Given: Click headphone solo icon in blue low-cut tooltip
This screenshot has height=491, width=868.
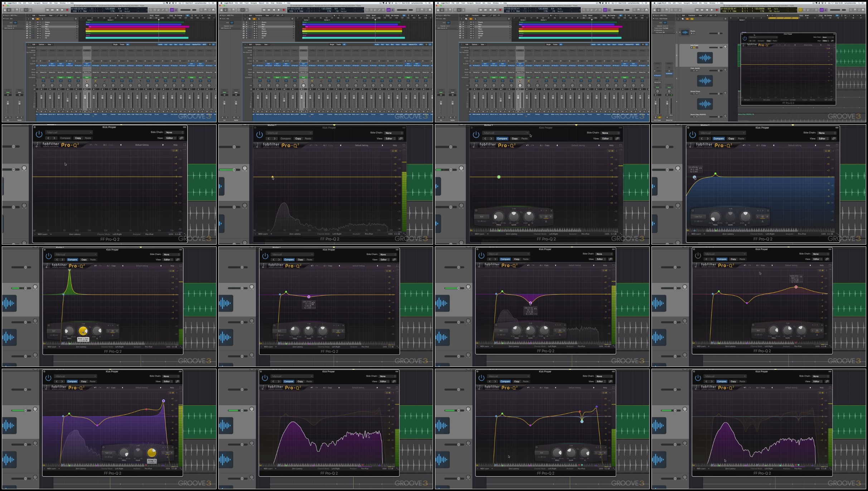Looking at the screenshot, I should tap(700, 168).
